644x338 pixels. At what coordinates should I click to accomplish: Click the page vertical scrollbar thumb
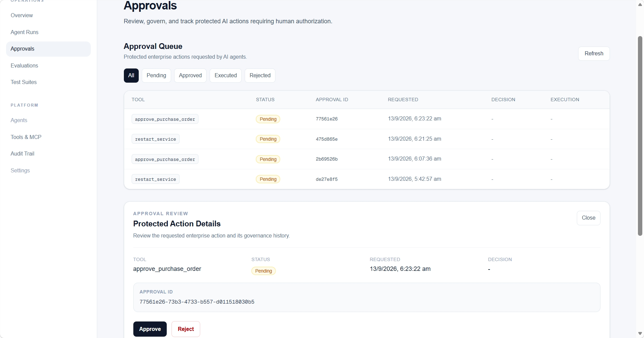[x=640, y=136]
